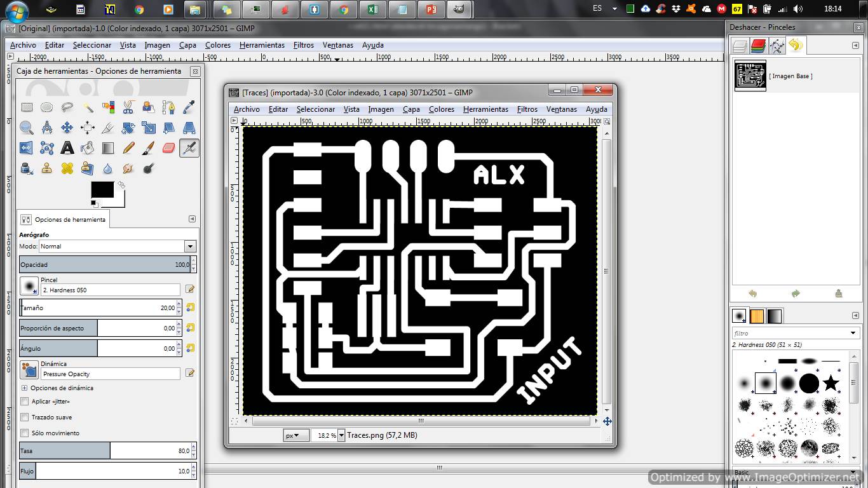The image size is (868, 488).
Task: Reset Ángulo to brush default
Action: coord(190,348)
